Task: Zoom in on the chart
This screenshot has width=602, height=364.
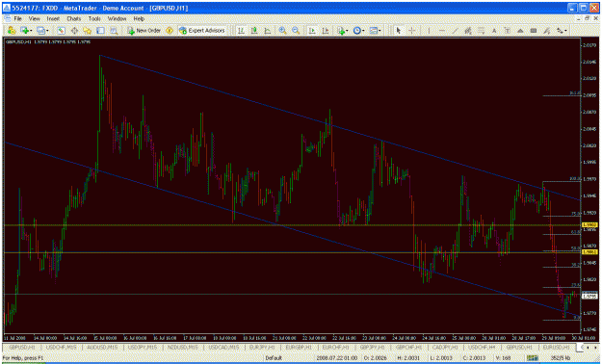Action: [282, 31]
